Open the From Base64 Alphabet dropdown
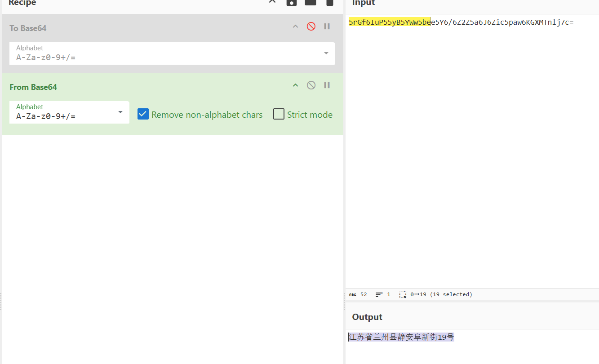599x364 pixels. pos(120,112)
